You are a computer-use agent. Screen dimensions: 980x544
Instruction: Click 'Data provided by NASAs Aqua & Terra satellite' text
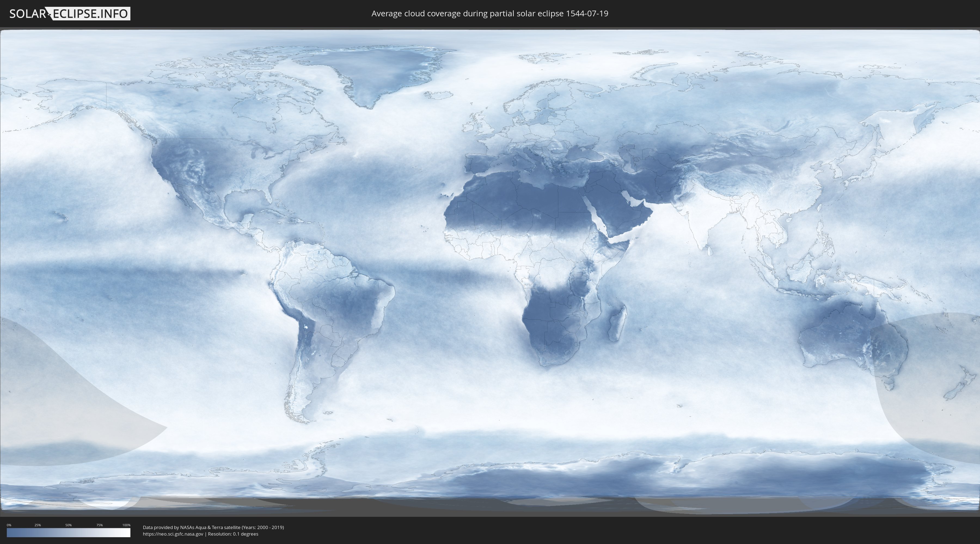click(191, 527)
